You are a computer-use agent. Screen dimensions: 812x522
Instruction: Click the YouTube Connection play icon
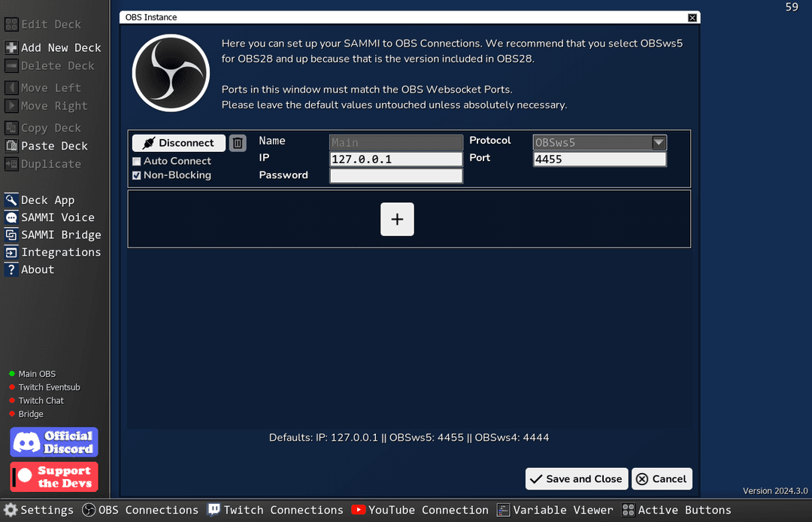(x=359, y=509)
